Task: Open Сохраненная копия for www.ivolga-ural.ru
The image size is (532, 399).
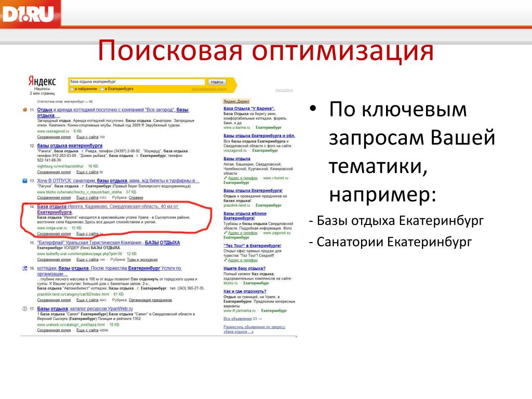Action: click(54, 234)
